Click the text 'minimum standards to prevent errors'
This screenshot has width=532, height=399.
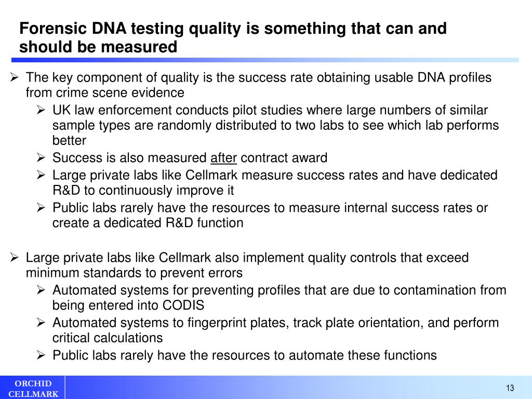point(134,273)
